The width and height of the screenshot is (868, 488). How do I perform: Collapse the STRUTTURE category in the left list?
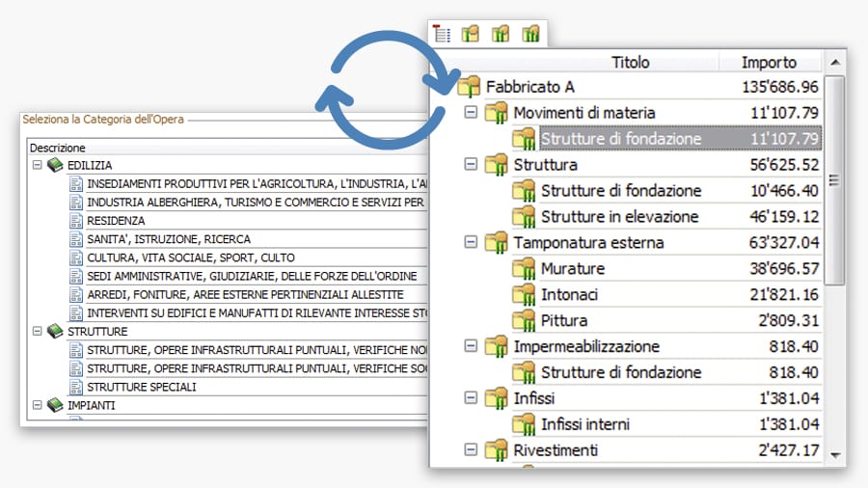37,331
